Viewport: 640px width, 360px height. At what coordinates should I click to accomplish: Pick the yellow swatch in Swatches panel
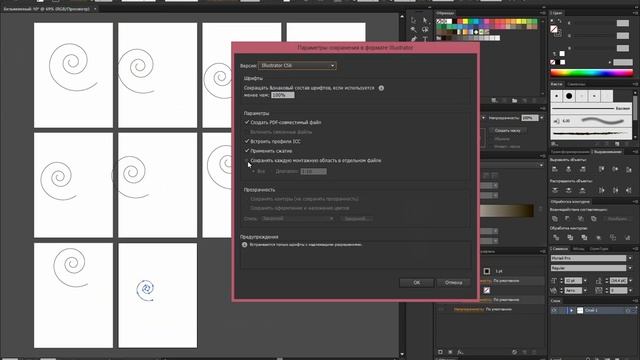pos(465,21)
